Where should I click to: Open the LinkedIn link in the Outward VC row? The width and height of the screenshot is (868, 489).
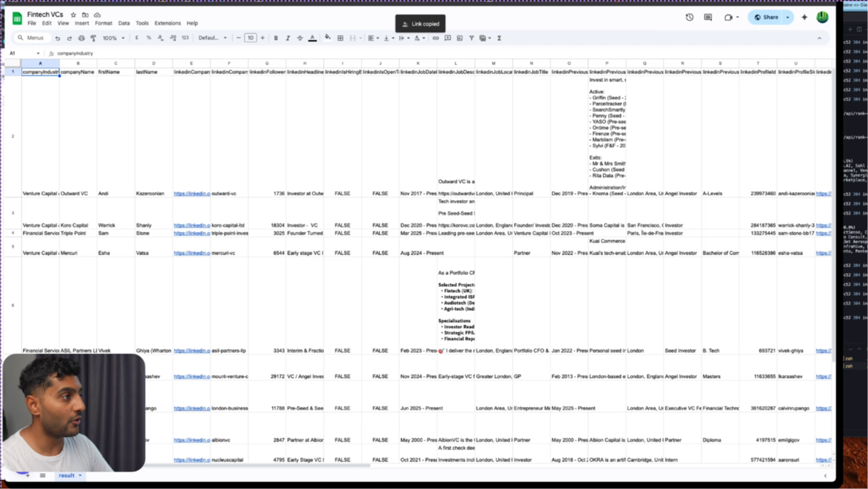pos(192,193)
